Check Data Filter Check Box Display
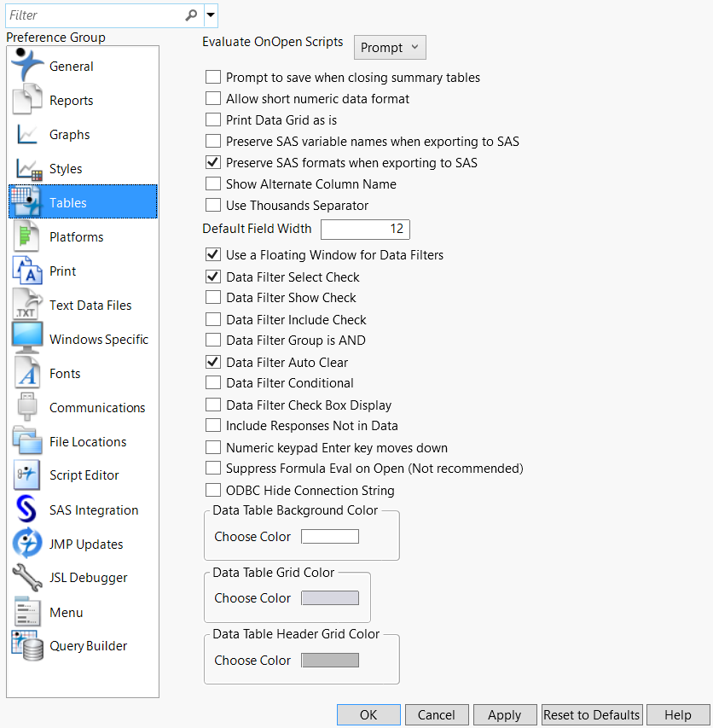This screenshot has height=728, width=713. point(213,405)
